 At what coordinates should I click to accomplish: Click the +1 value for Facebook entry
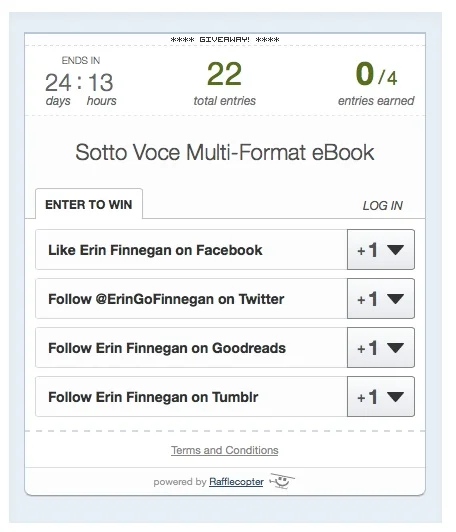pyautogui.click(x=367, y=250)
